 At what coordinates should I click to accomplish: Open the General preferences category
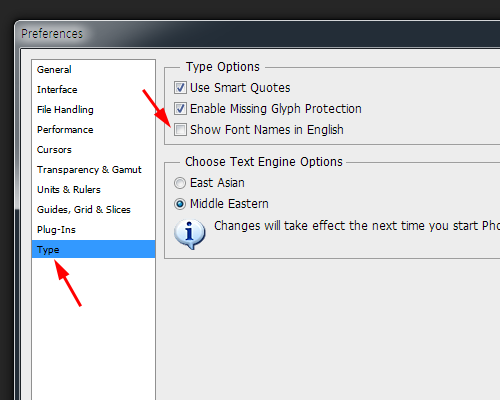coord(93,70)
